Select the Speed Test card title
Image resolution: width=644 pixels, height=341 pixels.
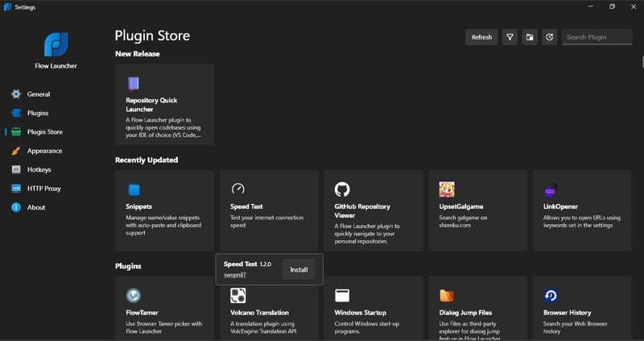[x=246, y=206]
